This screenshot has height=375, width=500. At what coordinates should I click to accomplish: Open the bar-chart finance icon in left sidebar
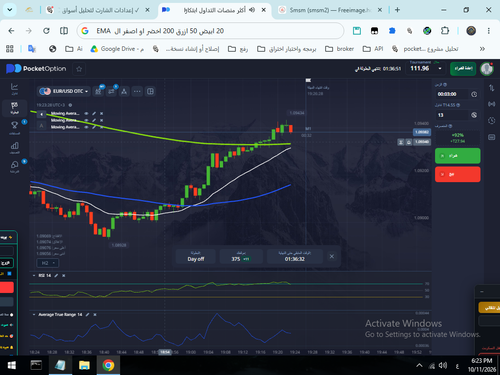coord(14,147)
